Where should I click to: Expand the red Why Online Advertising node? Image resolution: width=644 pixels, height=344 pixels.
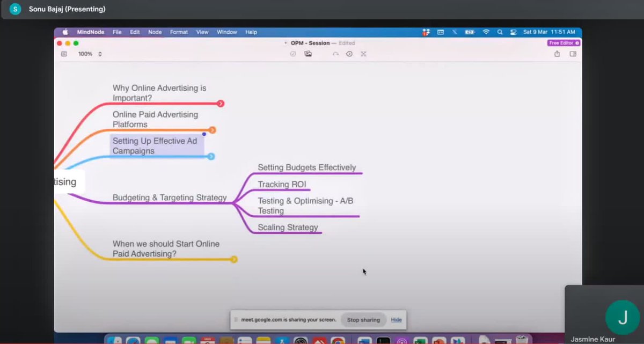(x=221, y=104)
